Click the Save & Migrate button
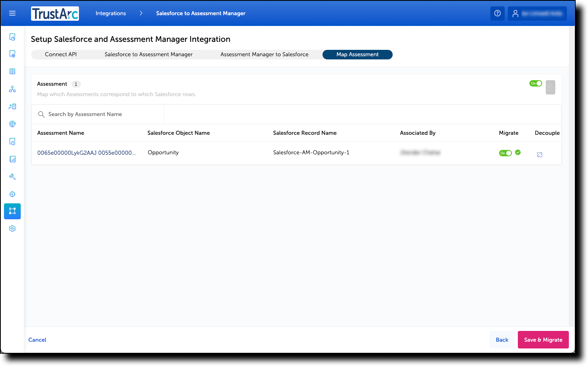This screenshot has height=366, width=588. point(543,339)
